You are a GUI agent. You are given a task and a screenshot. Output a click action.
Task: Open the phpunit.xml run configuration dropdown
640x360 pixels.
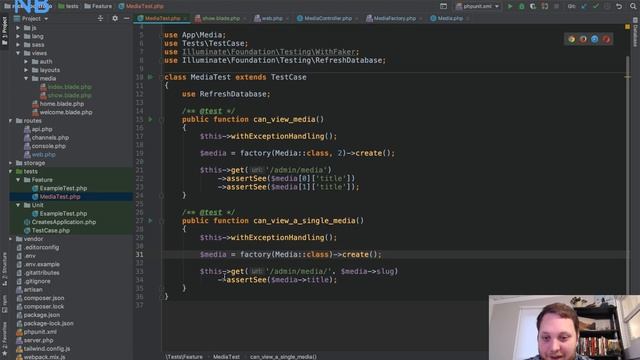pos(478,6)
